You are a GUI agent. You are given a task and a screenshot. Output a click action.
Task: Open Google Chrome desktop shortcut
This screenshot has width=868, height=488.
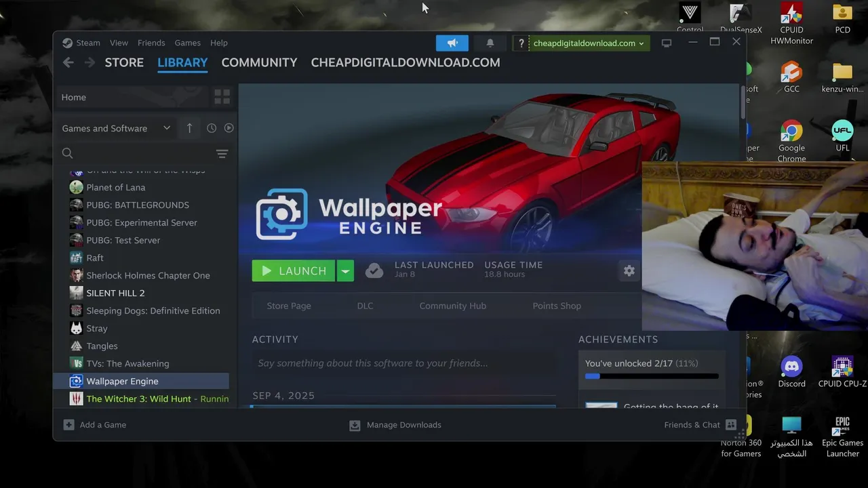point(791,141)
